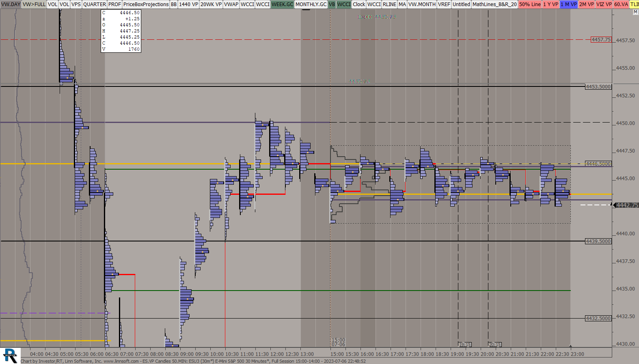Click the red 50% Line button
The image size is (639, 364).
click(530, 4)
